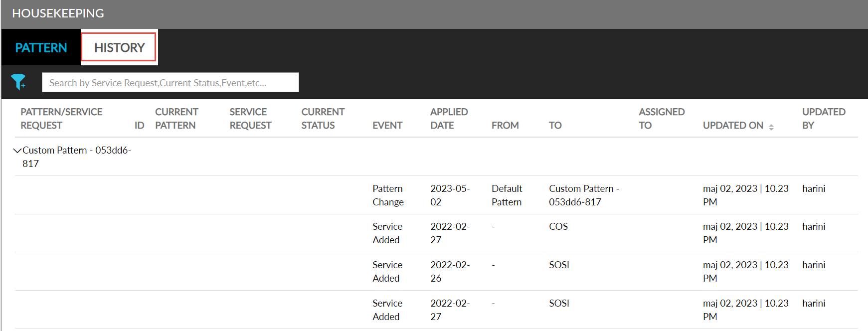
Task: Select the Pattern Change event row
Action: [388, 195]
